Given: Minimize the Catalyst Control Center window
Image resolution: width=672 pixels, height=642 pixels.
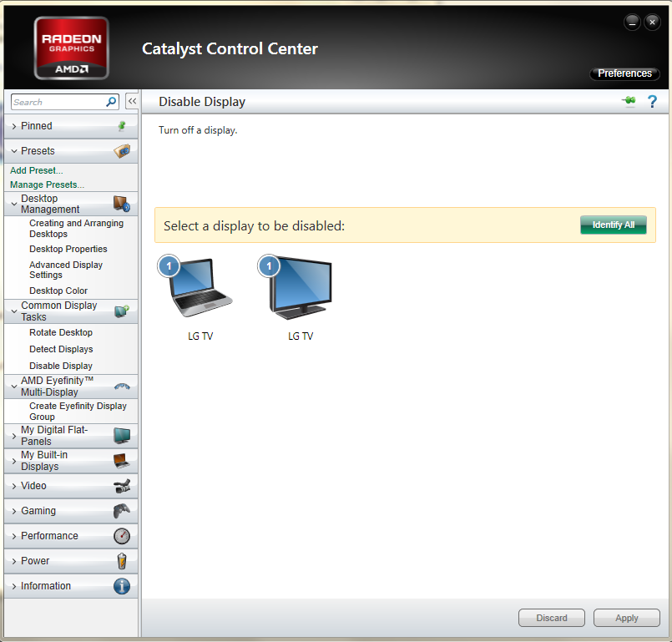Looking at the screenshot, I should pos(632,23).
